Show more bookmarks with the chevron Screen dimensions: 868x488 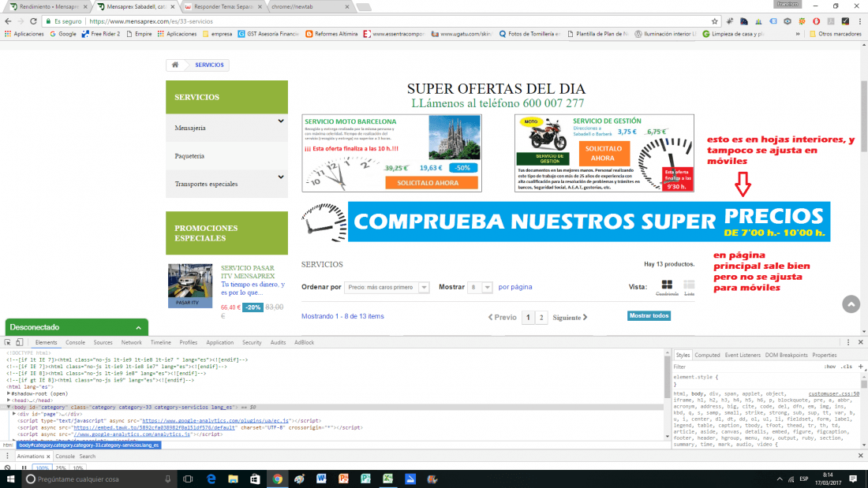(x=798, y=34)
